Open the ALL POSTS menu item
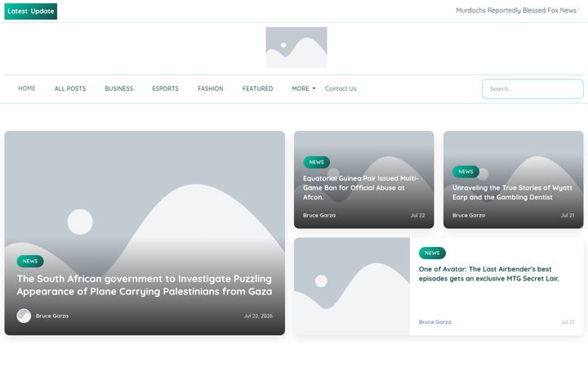The width and height of the screenshot is (588, 368). [x=70, y=88]
